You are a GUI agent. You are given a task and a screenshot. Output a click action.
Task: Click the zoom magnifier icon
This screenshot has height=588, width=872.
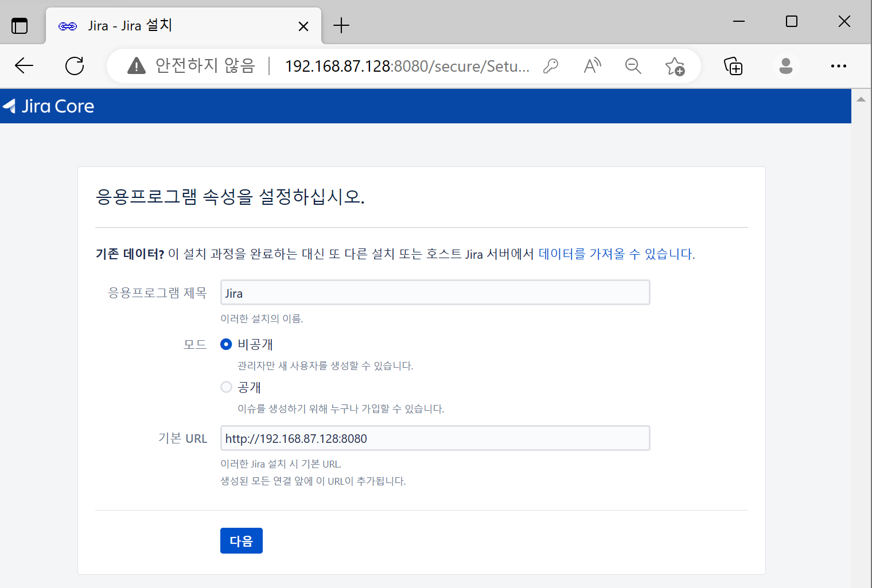(633, 66)
